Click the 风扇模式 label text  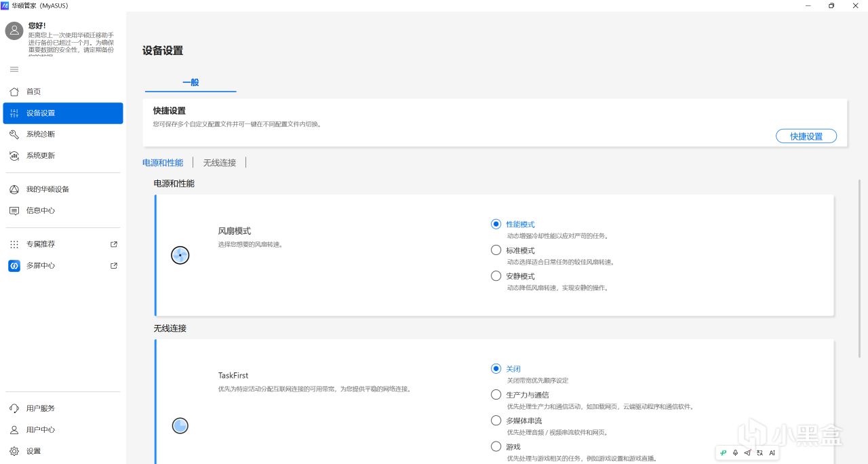(x=235, y=231)
